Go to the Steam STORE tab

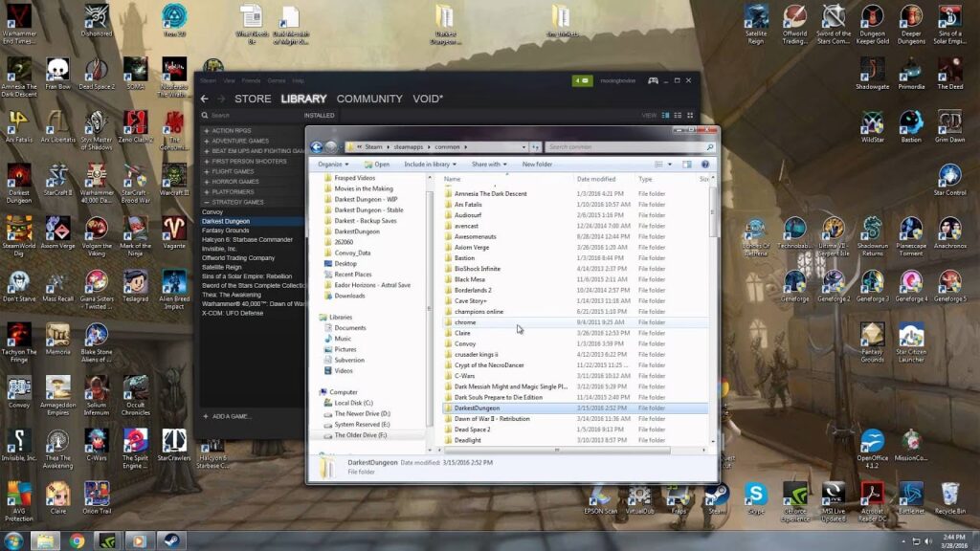[x=253, y=99]
